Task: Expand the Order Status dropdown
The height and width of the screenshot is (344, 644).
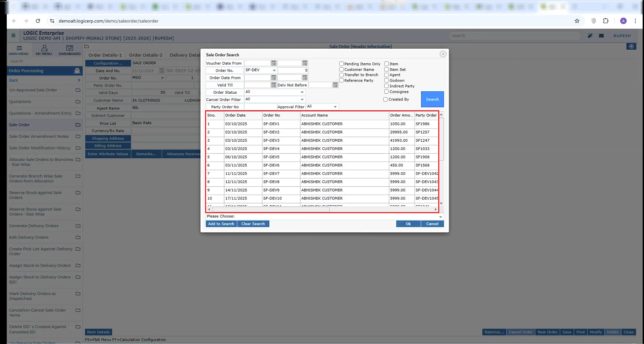Action: click(x=302, y=92)
